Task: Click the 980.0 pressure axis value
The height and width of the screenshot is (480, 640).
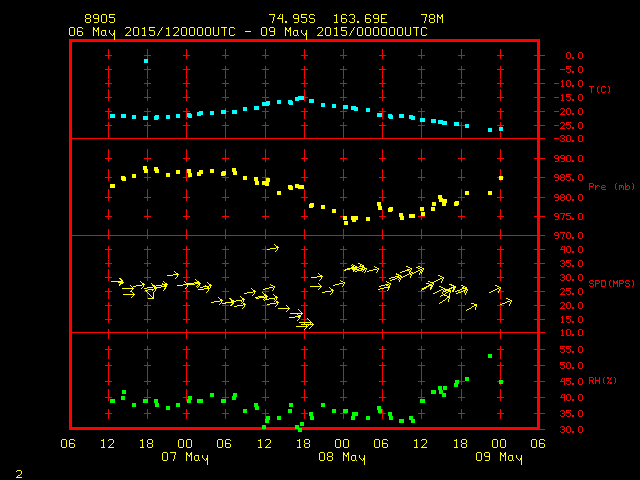Action: tap(569, 198)
